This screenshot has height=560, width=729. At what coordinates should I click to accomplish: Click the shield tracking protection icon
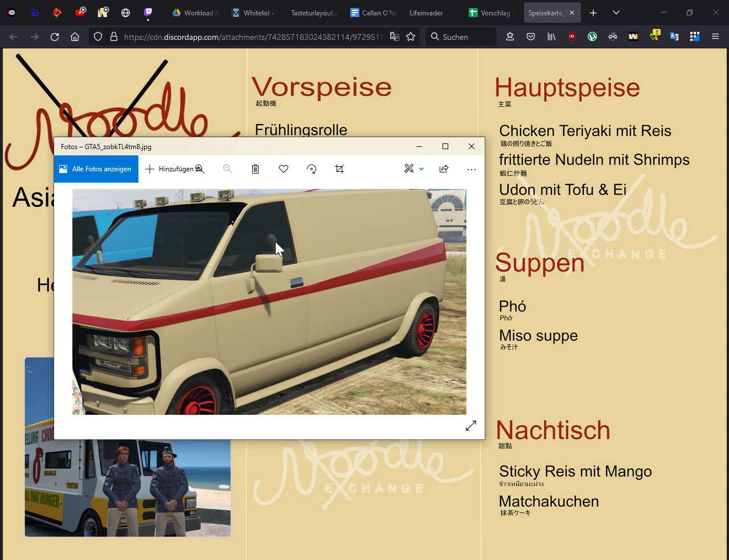pos(98,37)
